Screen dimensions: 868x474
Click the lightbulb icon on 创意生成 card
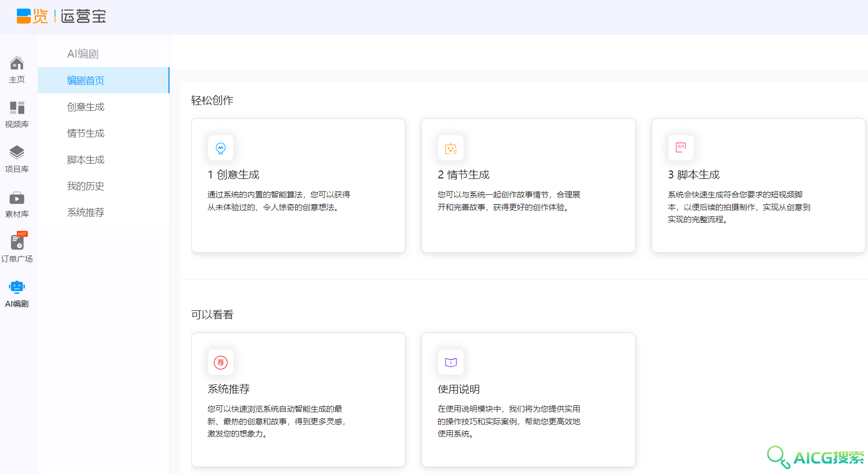point(221,148)
